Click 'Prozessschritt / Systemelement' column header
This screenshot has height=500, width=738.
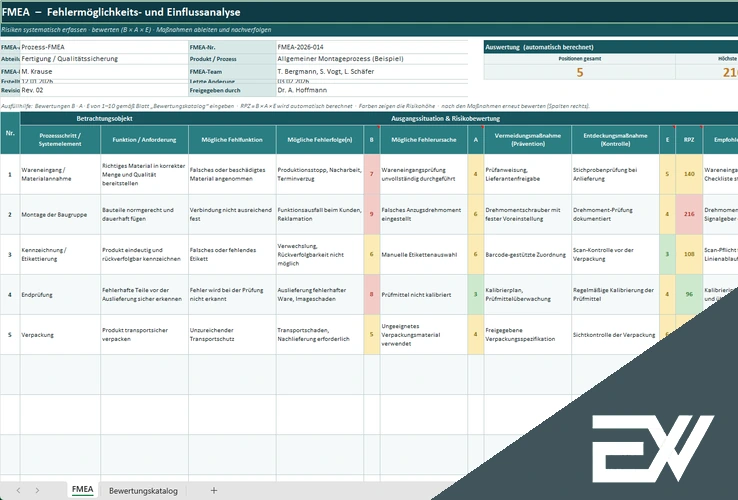[60, 140]
